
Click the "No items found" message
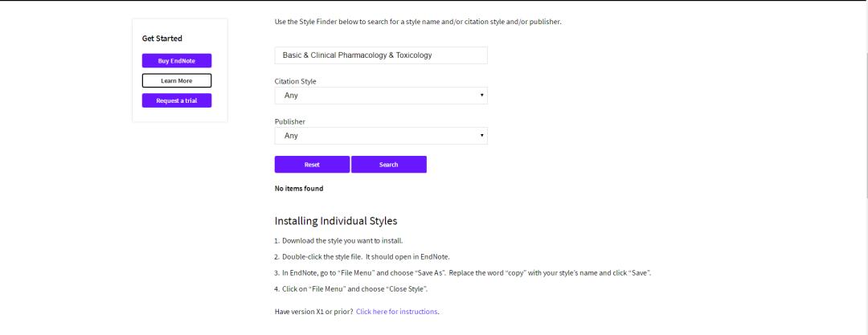(x=299, y=189)
